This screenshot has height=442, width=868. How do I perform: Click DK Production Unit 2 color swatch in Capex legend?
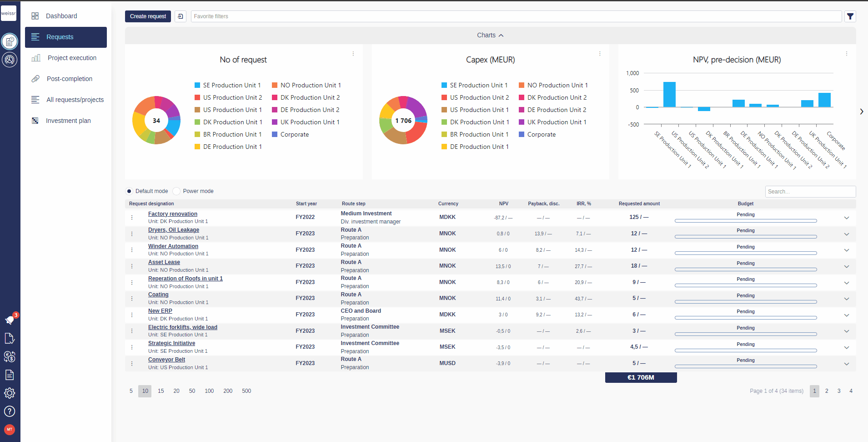pos(522,97)
